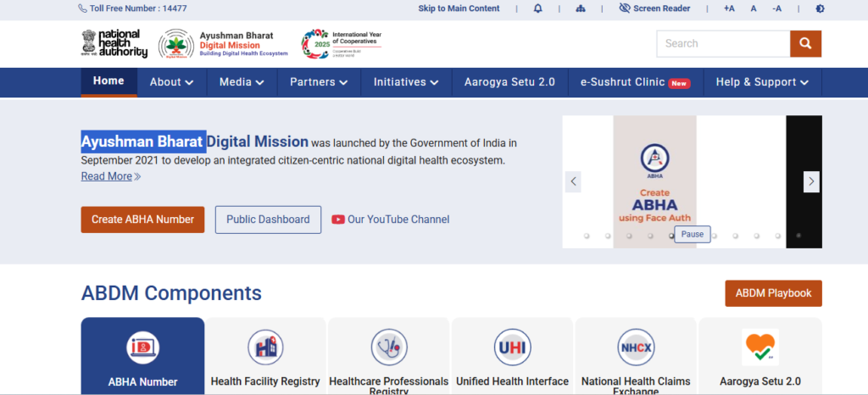Screen dimensions: 868x395
Task: Open the Aarogya Setu 2.0 menu item
Action: coord(509,82)
